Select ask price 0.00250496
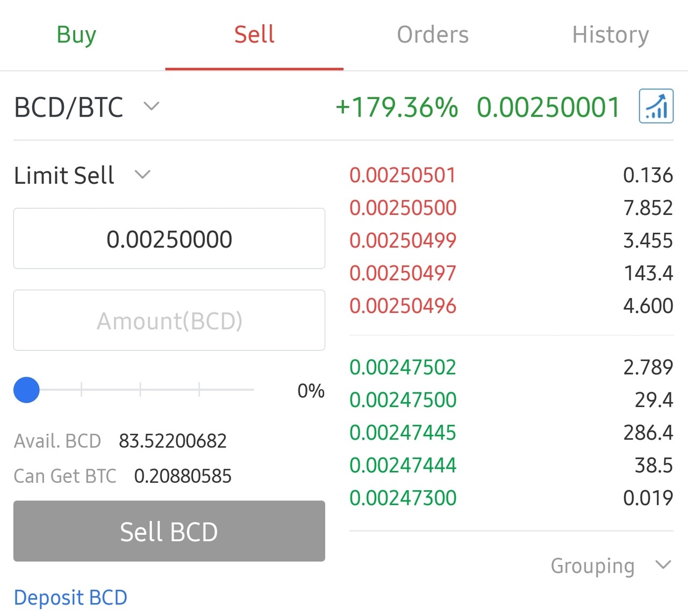Screen dimensions: 688x616 [x=403, y=306]
